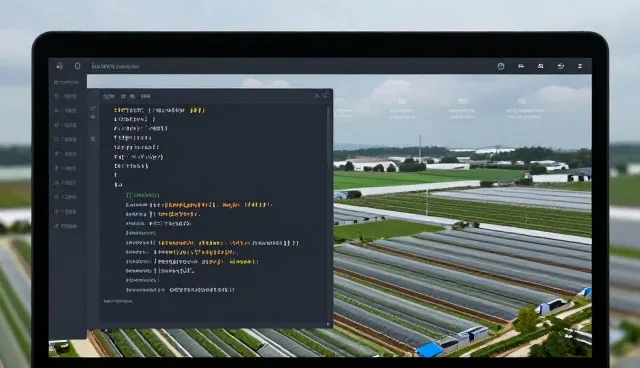Click the circular arrow refresh icon
This screenshot has width=640, height=368.
tap(561, 66)
